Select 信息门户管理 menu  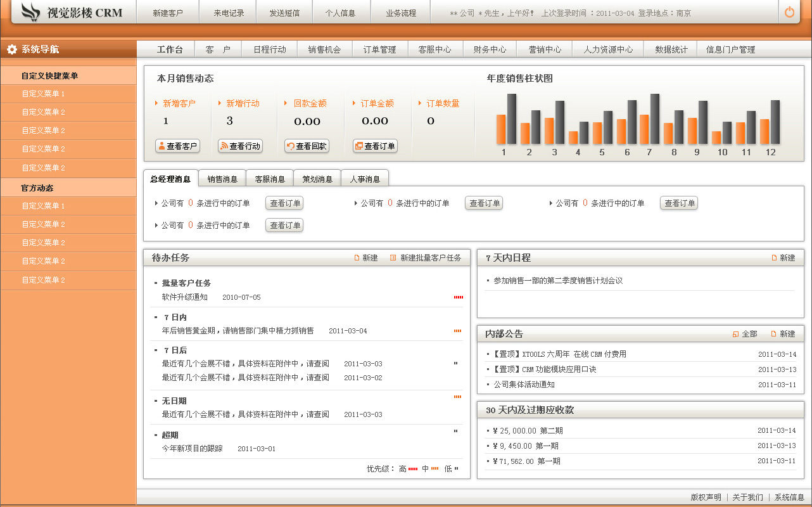731,49
